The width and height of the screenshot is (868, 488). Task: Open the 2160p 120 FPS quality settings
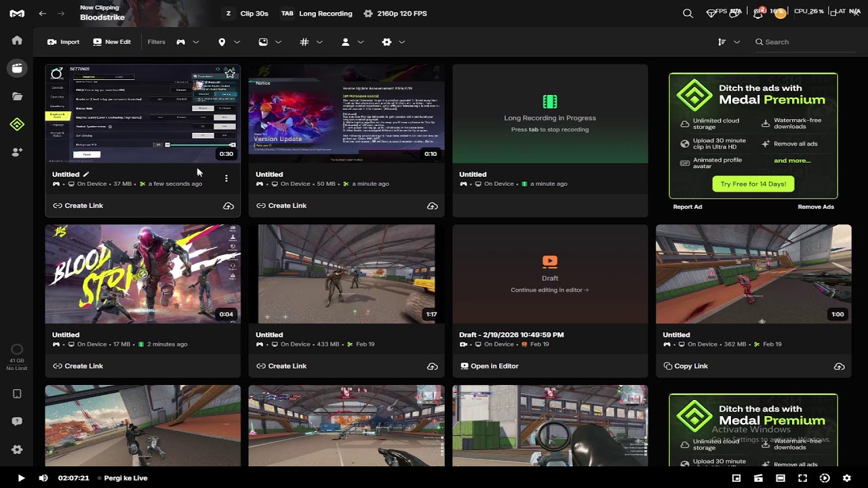(395, 14)
